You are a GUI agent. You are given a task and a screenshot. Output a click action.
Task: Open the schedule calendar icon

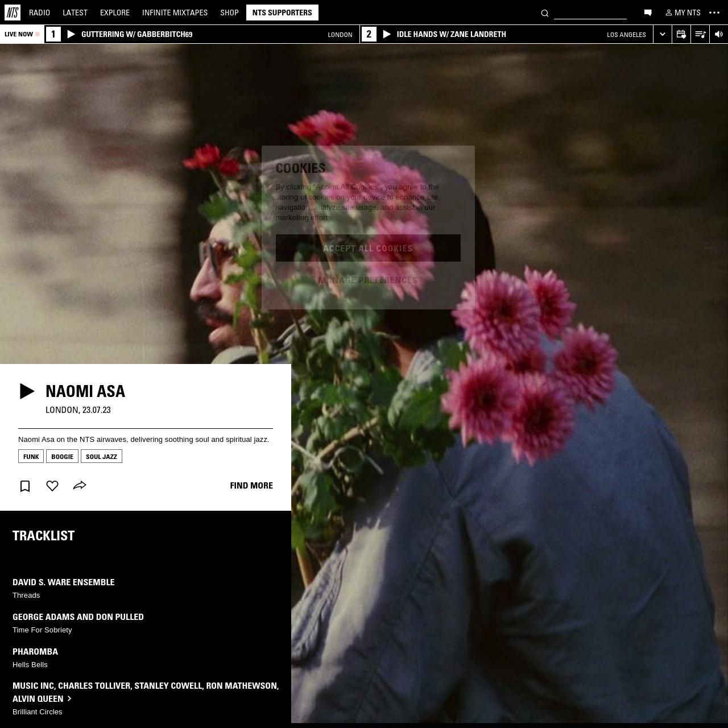point(681,34)
